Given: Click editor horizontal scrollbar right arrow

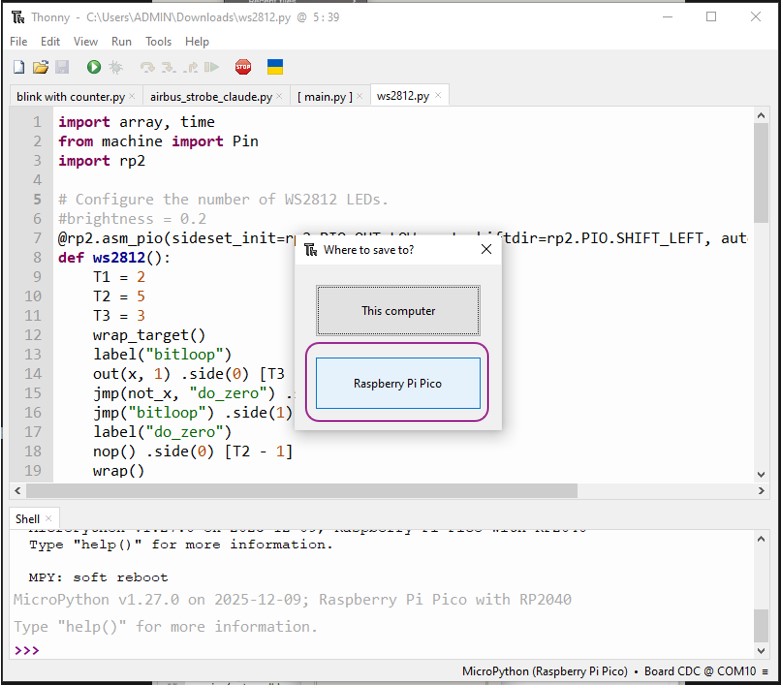Looking at the screenshot, I should point(761,491).
